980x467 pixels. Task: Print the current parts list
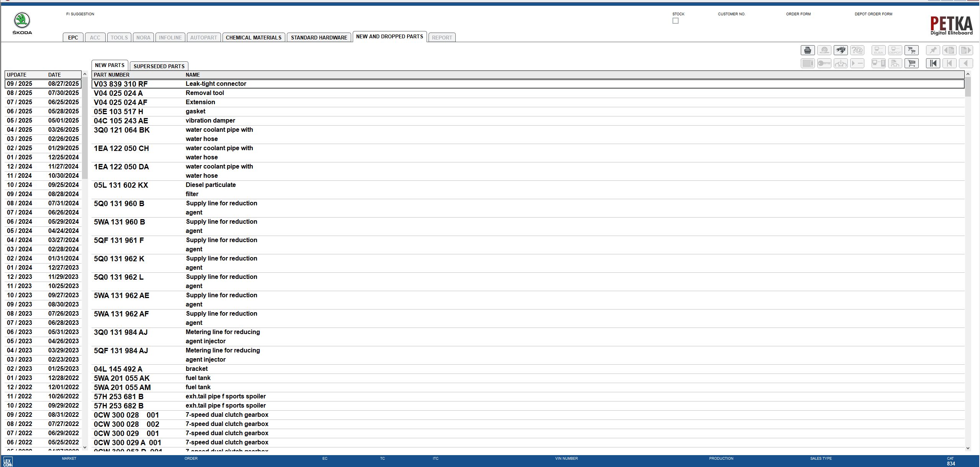tap(808, 50)
